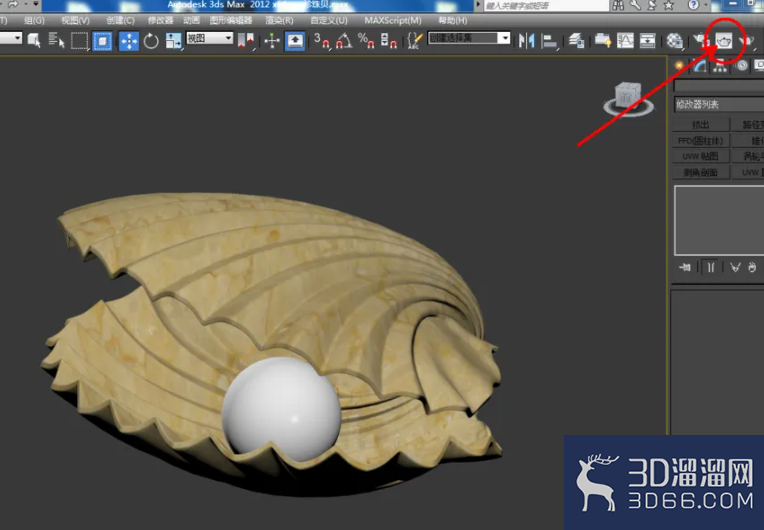Toggle the Angle Snap button
Image resolution: width=764 pixels, height=530 pixels.
344,41
